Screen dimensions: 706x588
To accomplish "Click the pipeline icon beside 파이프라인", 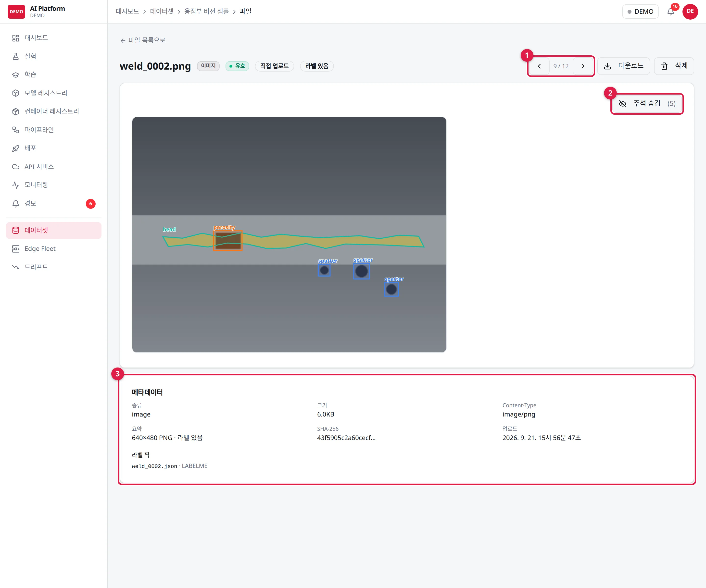I will (x=15, y=130).
